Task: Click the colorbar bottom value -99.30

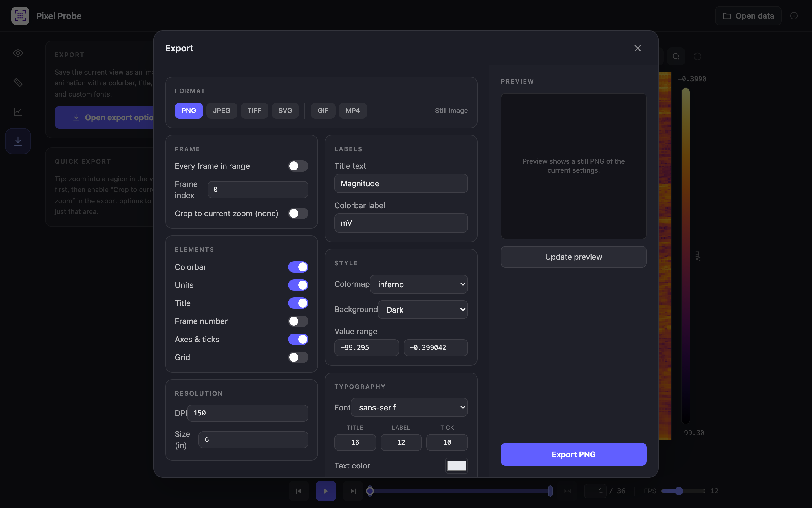Action: click(x=692, y=433)
